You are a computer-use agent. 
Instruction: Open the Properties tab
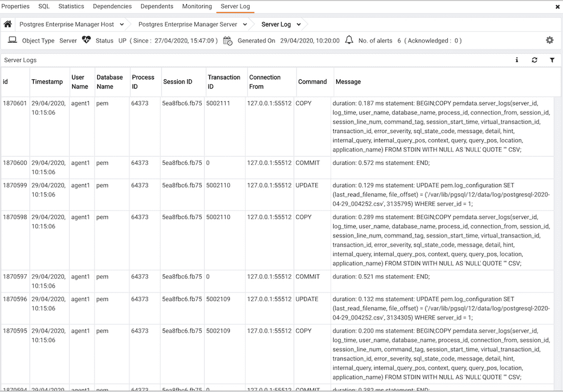point(16,6)
